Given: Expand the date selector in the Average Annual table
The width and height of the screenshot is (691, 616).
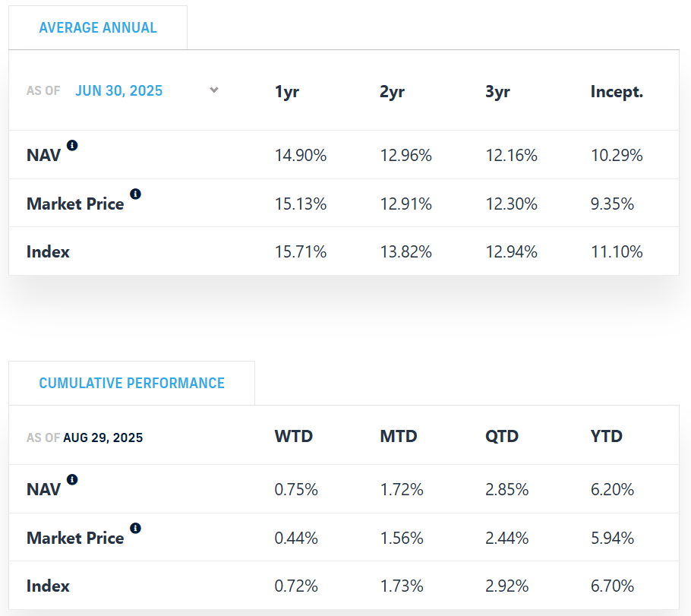Looking at the screenshot, I should (x=213, y=90).
